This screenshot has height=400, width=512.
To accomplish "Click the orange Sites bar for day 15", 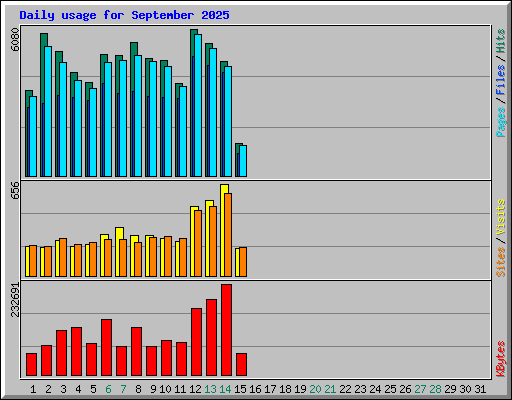I will [243, 262].
